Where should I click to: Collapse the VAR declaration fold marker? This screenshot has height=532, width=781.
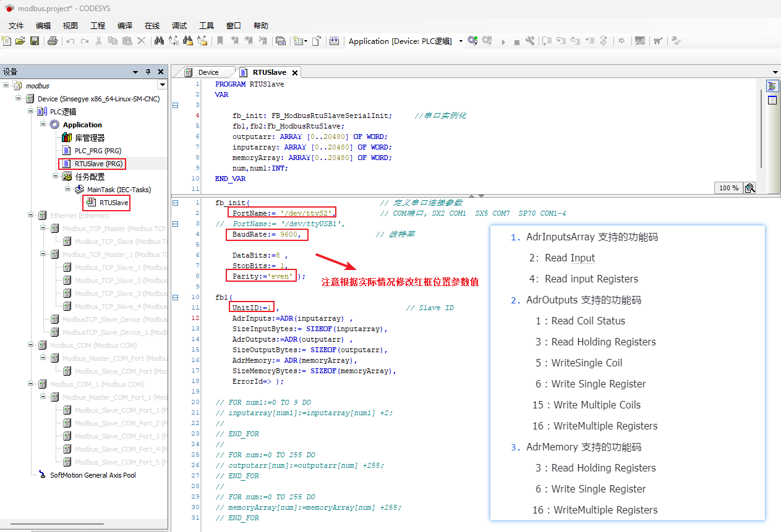coord(175,105)
